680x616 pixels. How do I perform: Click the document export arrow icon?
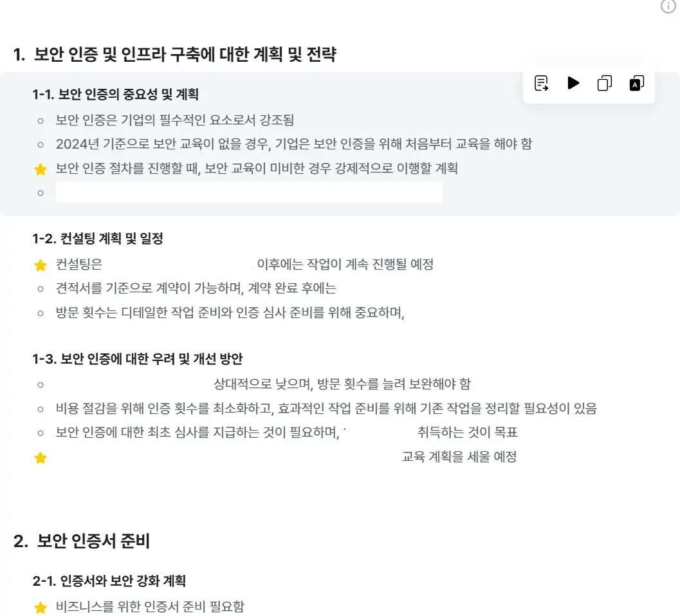coord(542,83)
